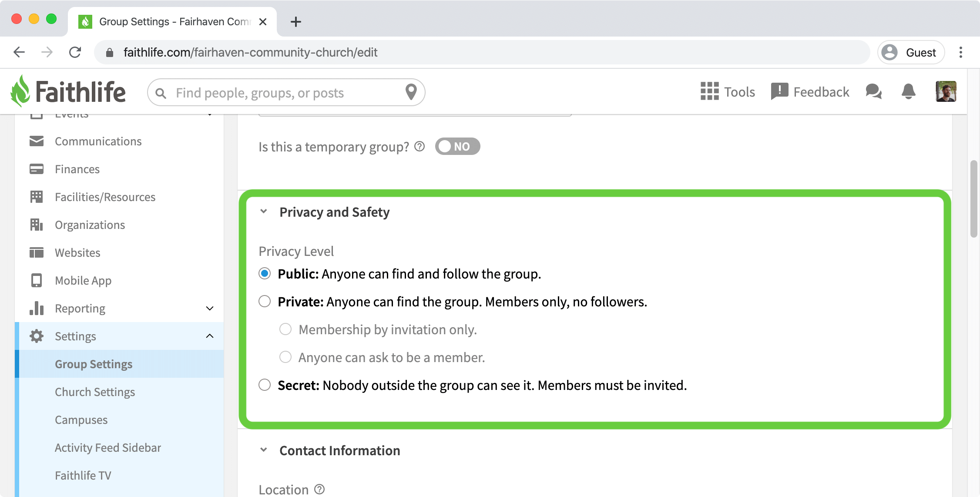The image size is (980, 497).
Task: Open the Tools grid icon
Action: pos(709,91)
